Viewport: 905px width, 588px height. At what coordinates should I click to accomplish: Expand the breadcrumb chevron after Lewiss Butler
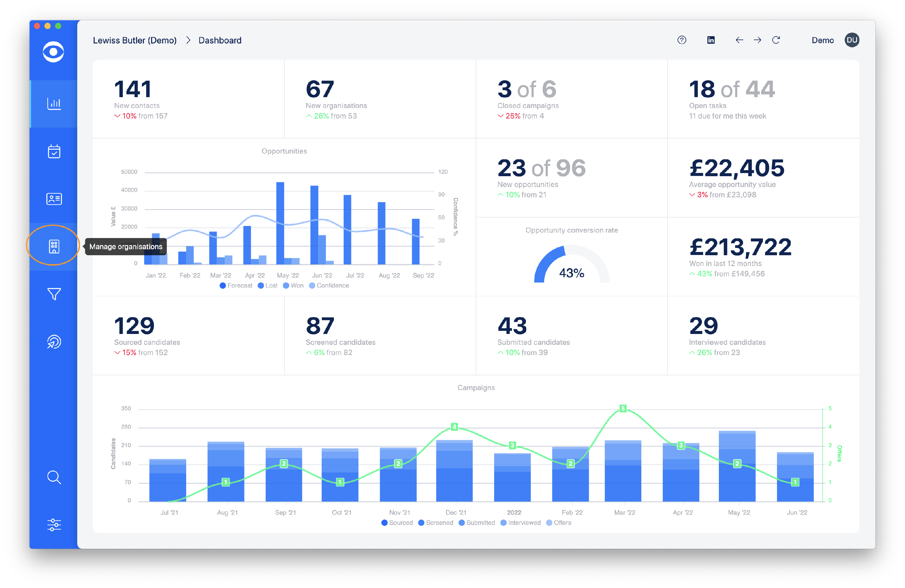coord(188,40)
